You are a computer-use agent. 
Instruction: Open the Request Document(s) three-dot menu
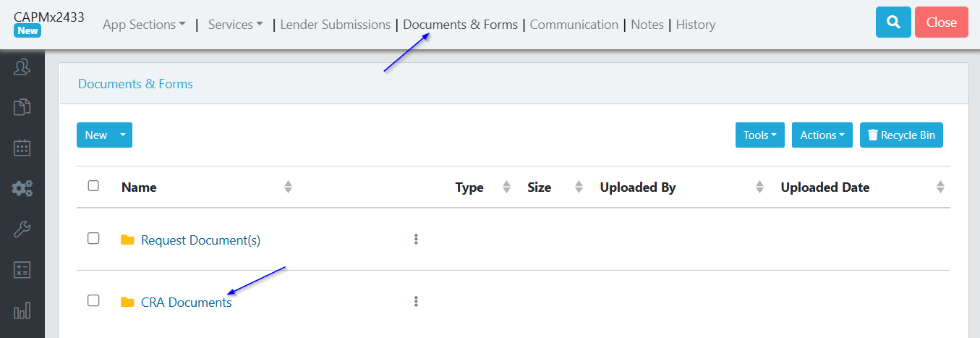click(x=416, y=240)
